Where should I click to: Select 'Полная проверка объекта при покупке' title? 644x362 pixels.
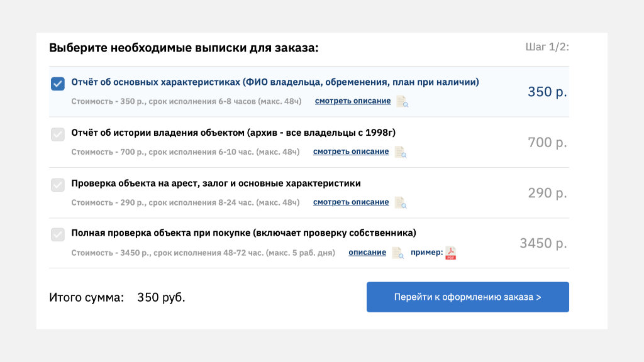[x=243, y=233]
